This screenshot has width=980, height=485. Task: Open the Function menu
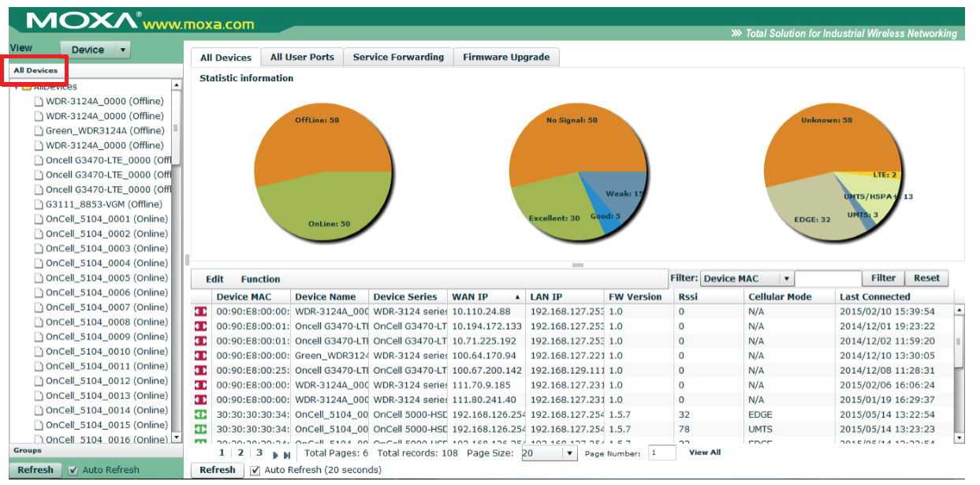coord(260,279)
